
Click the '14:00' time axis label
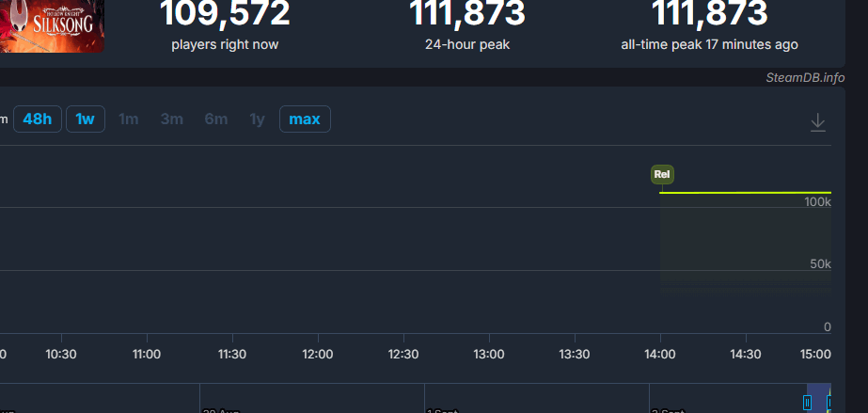(660, 355)
